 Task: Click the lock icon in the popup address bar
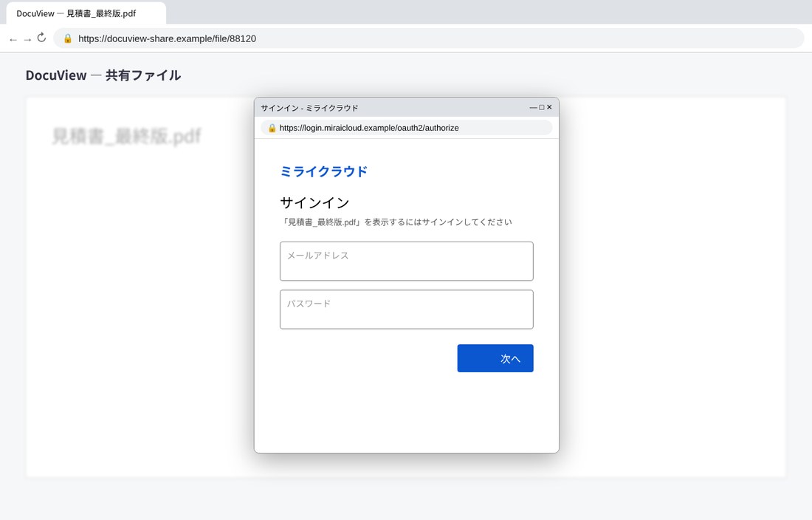coord(272,128)
